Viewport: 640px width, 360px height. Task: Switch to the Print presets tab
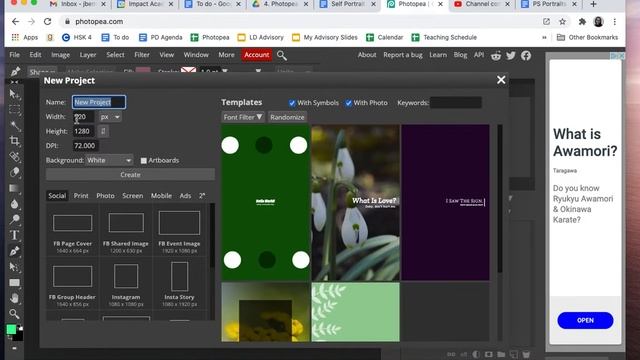point(81,196)
